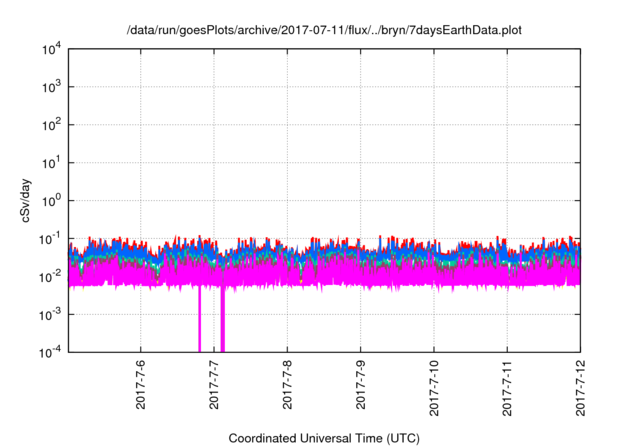Viewport: 640px width, 448px height.
Task: Click the y-axis tick label 10^4
Action: pyautogui.click(x=51, y=49)
